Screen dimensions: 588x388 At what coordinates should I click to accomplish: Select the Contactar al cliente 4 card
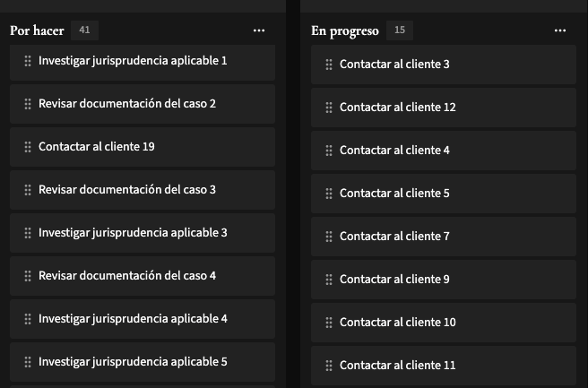point(394,151)
